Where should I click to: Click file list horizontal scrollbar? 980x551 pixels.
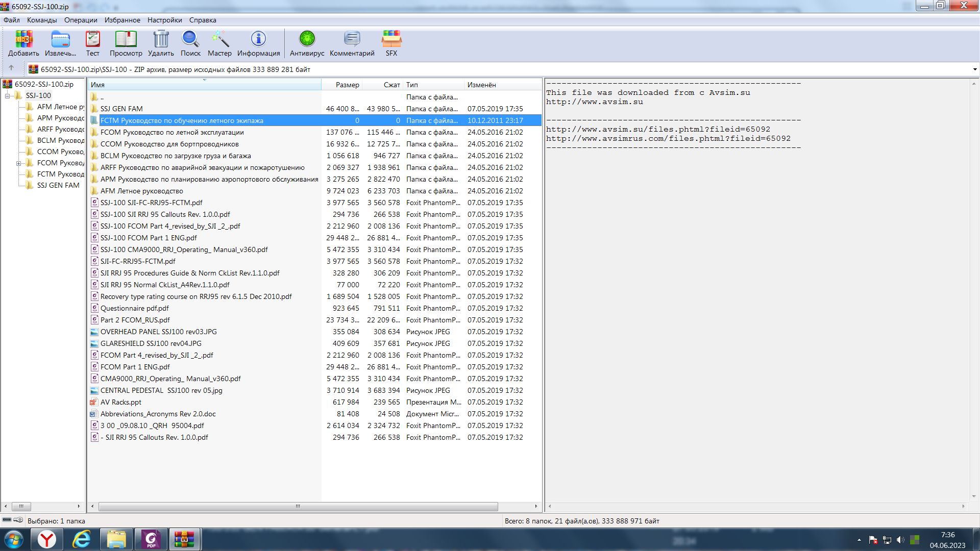pyautogui.click(x=298, y=506)
